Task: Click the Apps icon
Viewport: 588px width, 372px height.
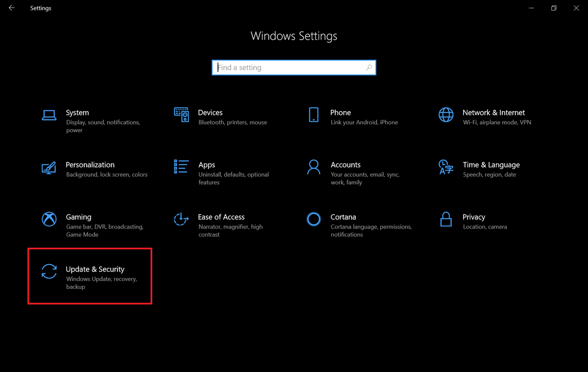Action: coord(181,167)
